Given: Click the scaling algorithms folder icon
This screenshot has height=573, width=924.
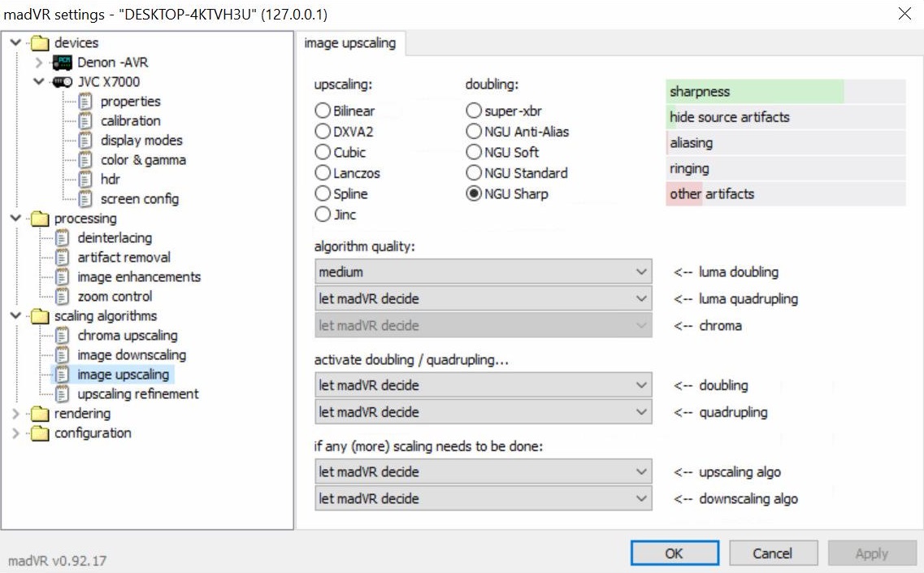Looking at the screenshot, I should tap(40, 316).
